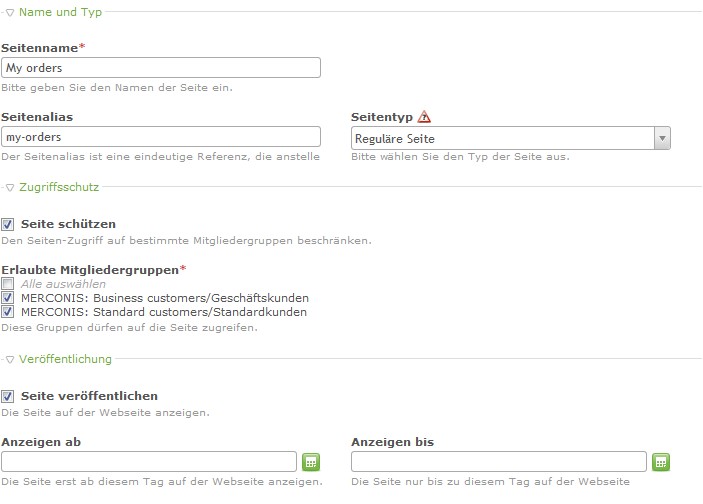Open the Anzeigen bis calendar picker

(x=661, y=462)
